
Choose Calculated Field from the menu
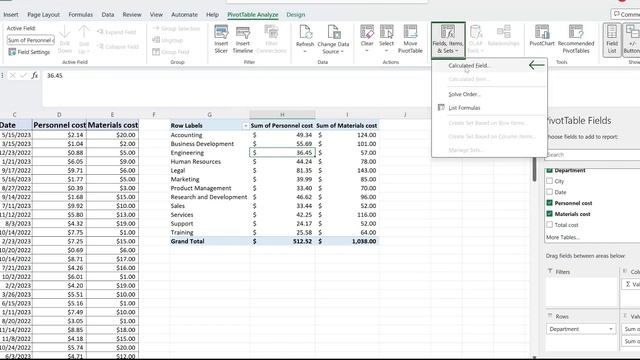468,66
